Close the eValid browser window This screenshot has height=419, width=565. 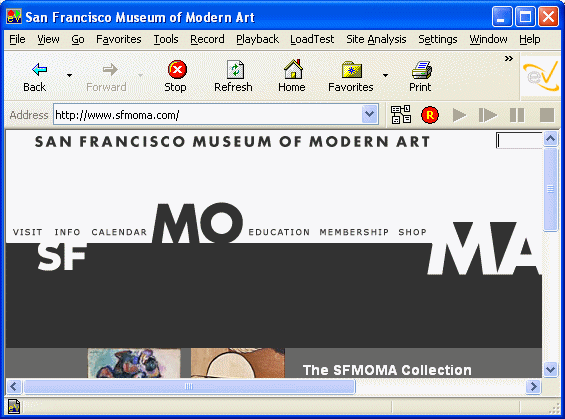548,17
